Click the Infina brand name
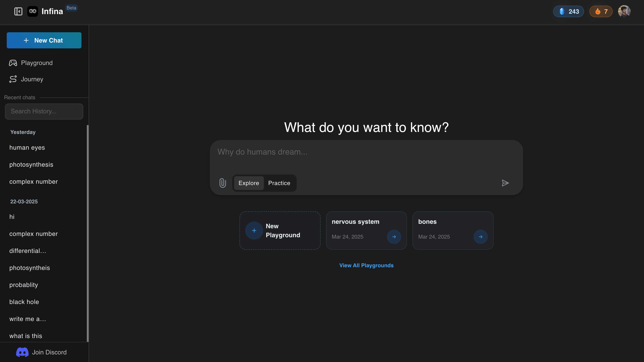 [x=52, y=11]
